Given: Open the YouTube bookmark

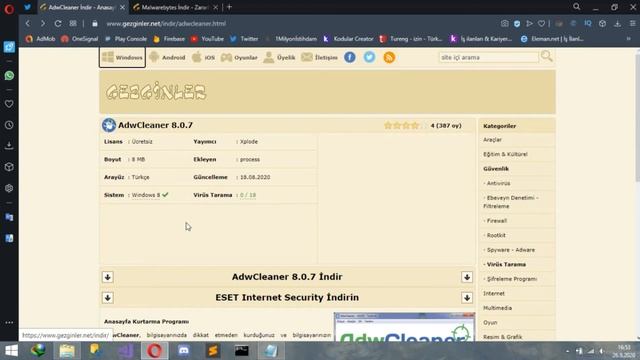Looking at the screenshot, I should point(207,39).
